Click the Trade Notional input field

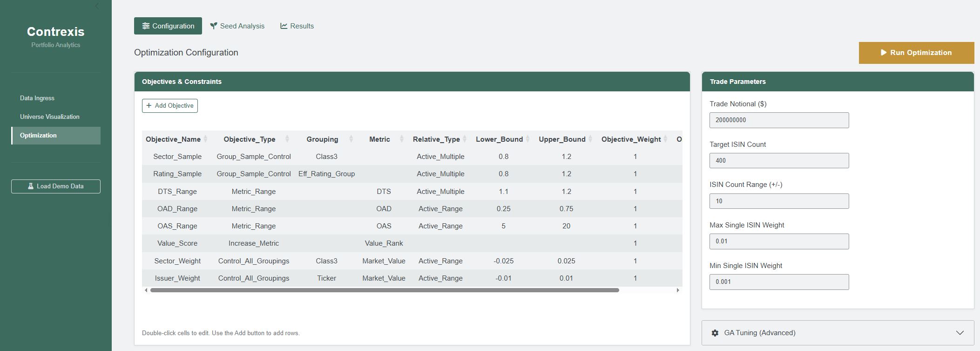pyautogui.click(x=779, y=120)
